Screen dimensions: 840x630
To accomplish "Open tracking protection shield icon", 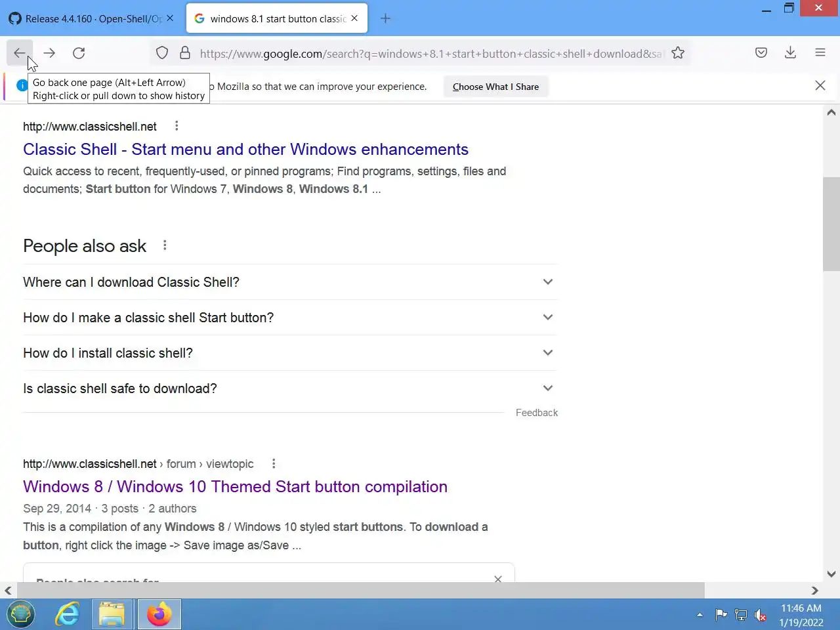I will point(162,53).
